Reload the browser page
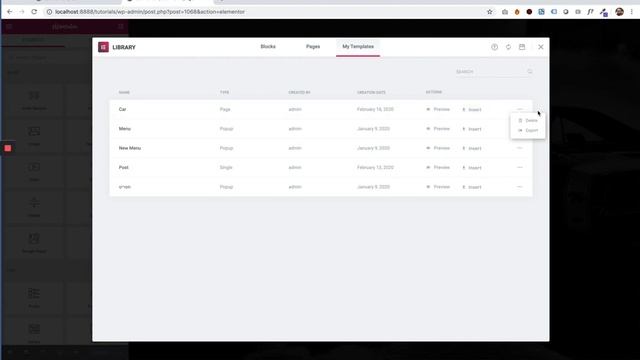The width and height of the screenshot is (640, 360). (x=34, y=12)
